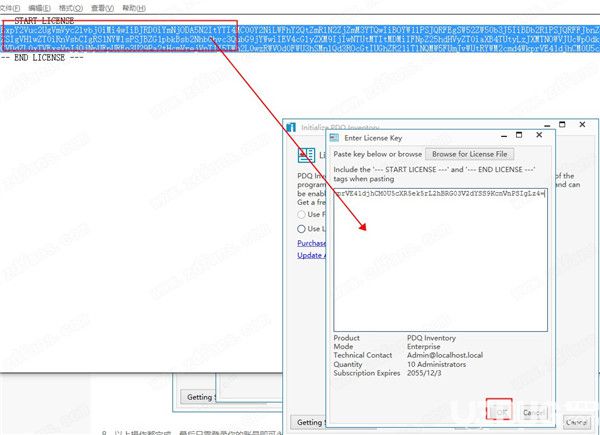
Task: Open the 格式(O) menu in Notepad
Action: (71, 8)
